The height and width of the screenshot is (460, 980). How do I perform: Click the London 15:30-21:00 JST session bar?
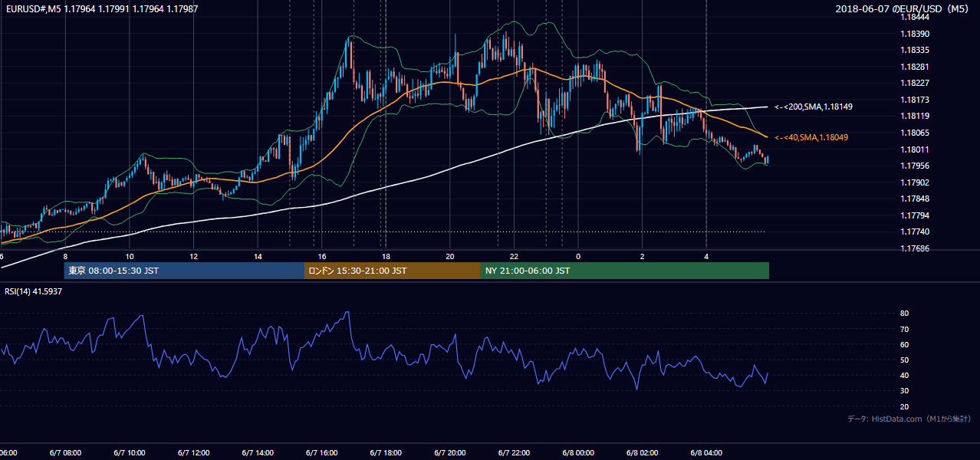pos(393,271)
